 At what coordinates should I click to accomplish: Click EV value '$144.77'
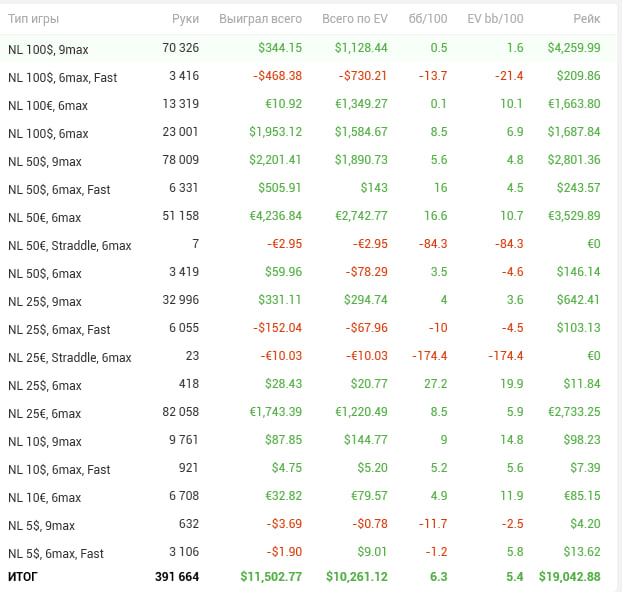click(366, 440)
